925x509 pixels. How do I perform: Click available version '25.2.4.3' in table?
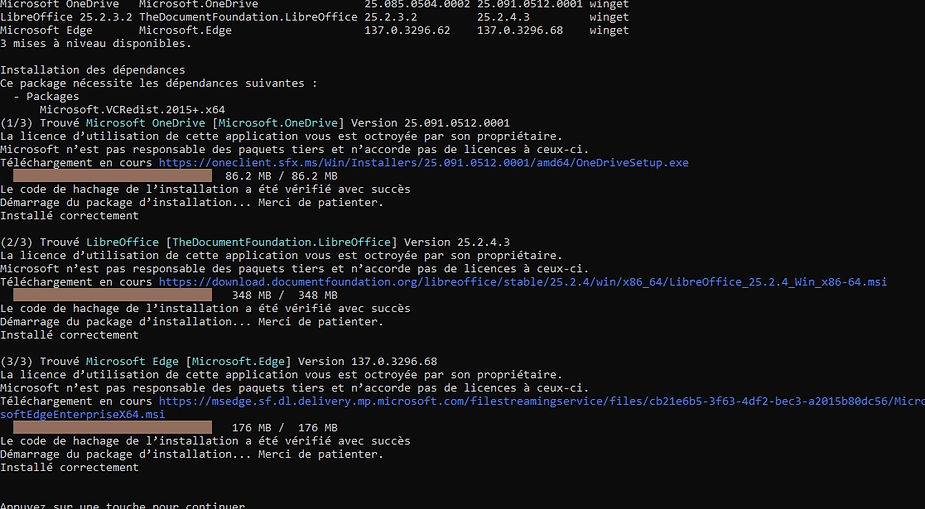(503, 17)
